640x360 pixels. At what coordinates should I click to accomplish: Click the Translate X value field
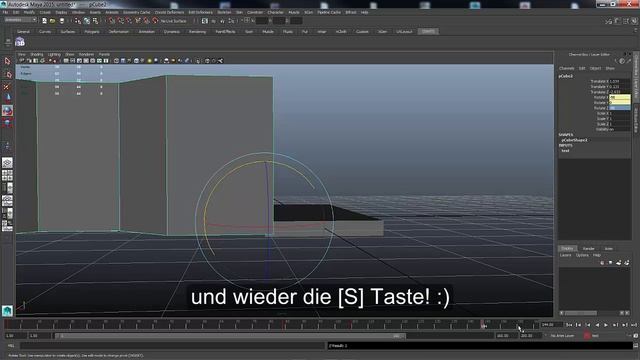click(620, 81)
